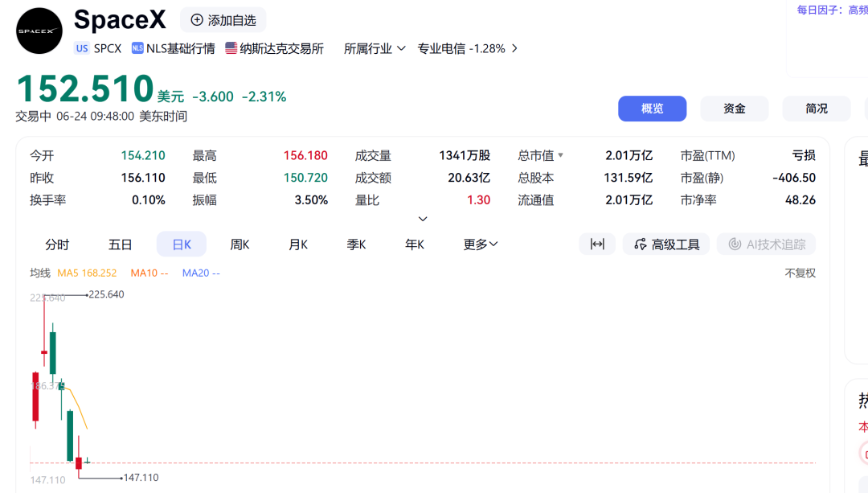This screenshot has width=868, height=493.
Task: Click the 振幅 value 3.50%
Action: coord(311,200)
